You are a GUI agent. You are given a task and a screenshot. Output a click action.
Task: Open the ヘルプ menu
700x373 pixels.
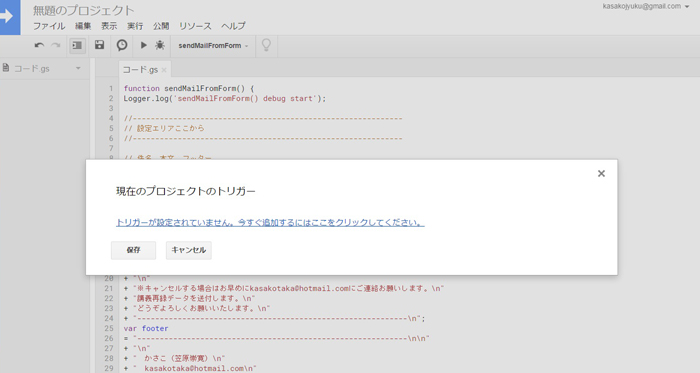(233, 26)
